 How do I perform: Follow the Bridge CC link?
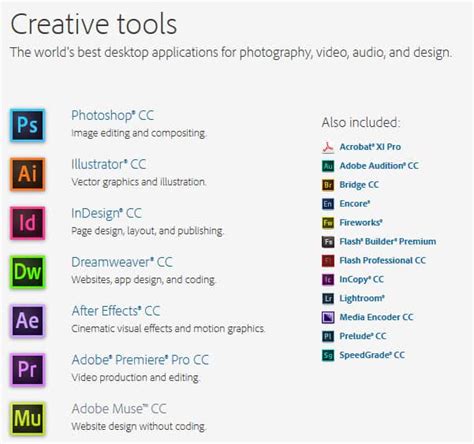pyautogui.click(x=359, y=185)
